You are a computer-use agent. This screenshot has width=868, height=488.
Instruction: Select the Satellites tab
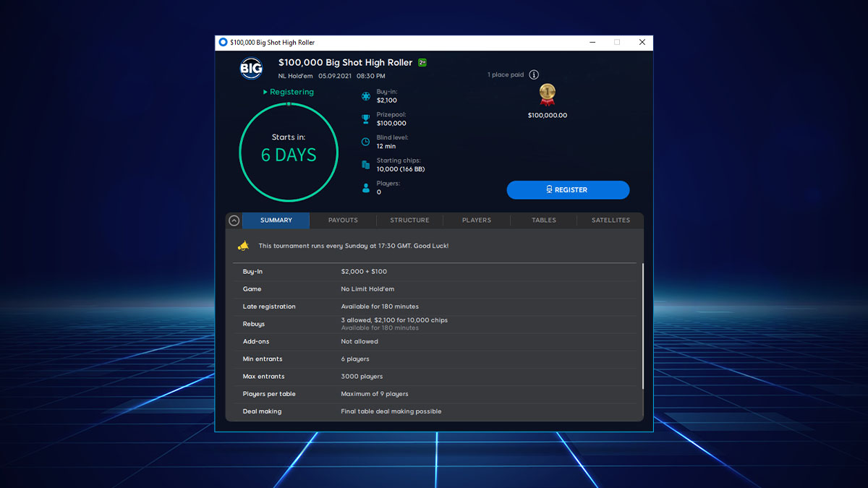(610, 220)
